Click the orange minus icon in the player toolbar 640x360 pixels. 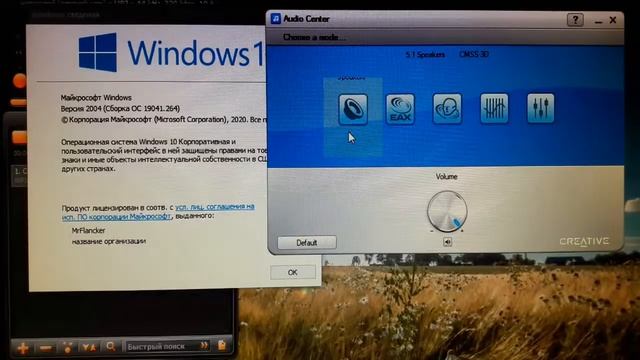(46, 348)
